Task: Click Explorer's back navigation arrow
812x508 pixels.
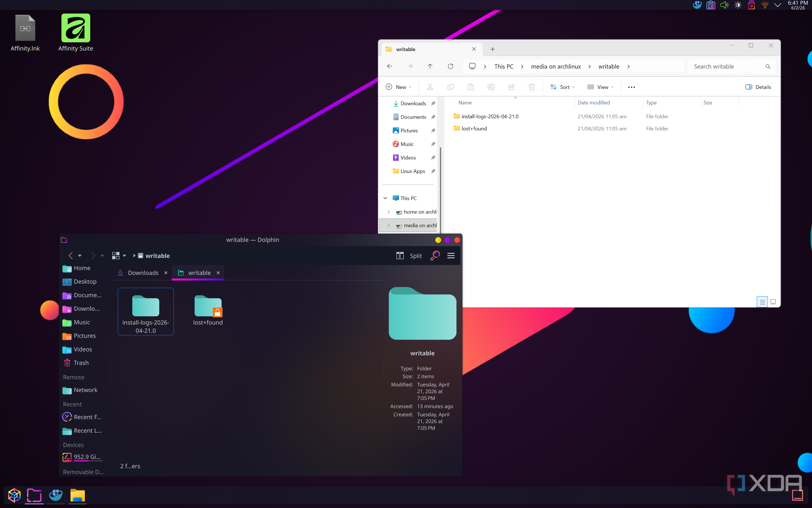Action: (389, 66)
